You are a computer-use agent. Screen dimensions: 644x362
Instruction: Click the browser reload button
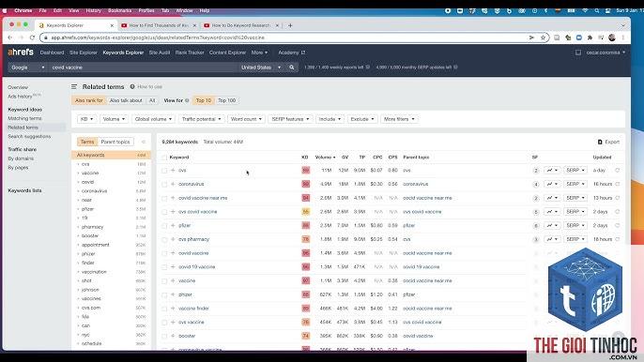[32, 38]
